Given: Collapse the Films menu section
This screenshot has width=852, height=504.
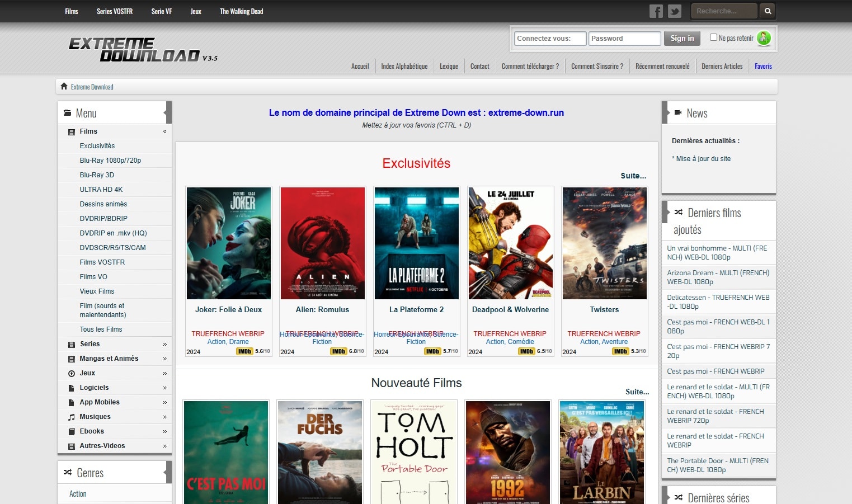Looking at the screenshot, I should (165, 131).
